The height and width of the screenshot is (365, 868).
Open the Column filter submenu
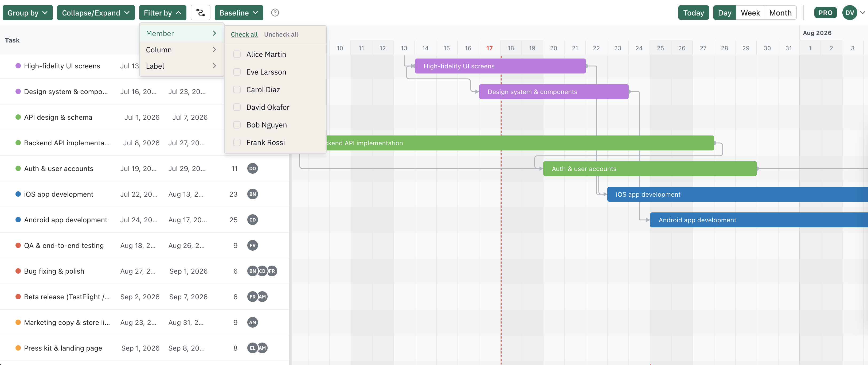point(182,49)
